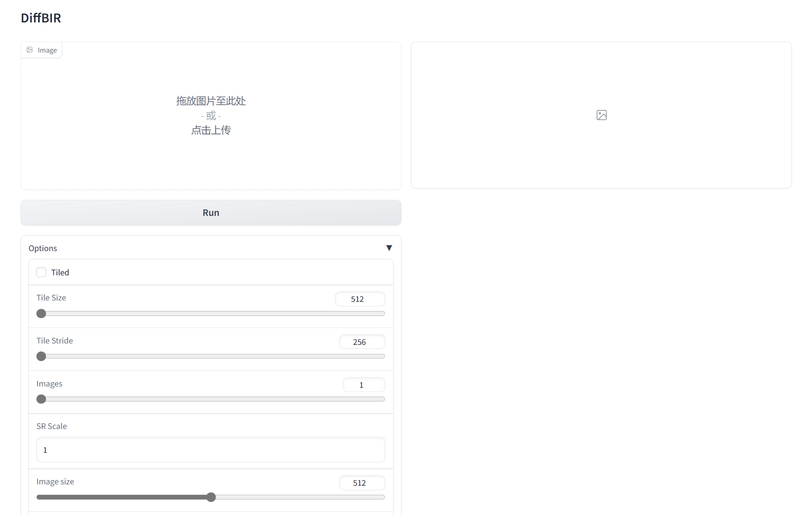The width and height of the screenshot is (812, 515).
Task: Click the Images slider handle
Action: click(41, 399)
